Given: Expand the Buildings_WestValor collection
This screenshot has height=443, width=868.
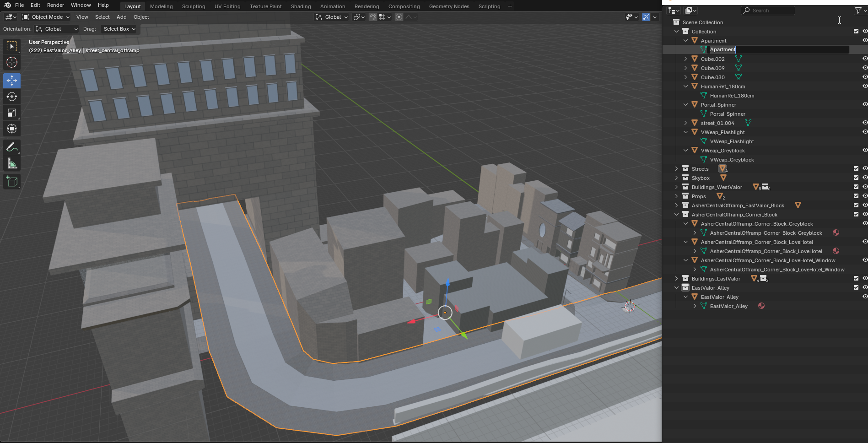Looking at the screenshot, I should tap(676, 187).
